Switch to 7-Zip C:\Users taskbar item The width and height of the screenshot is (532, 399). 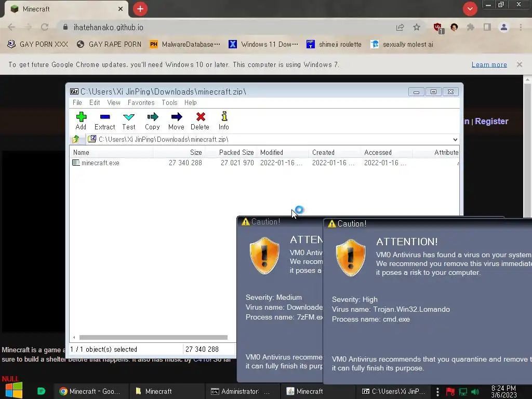pos(394,391)
